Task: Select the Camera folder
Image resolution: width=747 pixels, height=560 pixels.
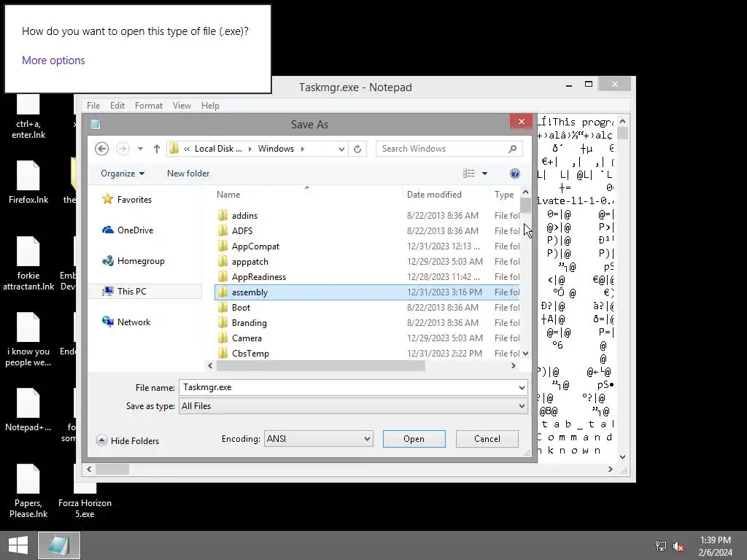Action: point(367,338)
